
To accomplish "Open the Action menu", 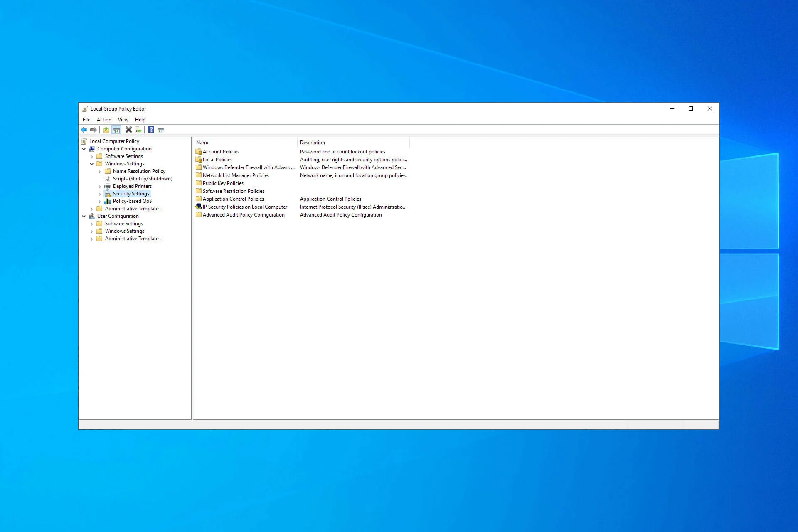I will tap(104, 120).
